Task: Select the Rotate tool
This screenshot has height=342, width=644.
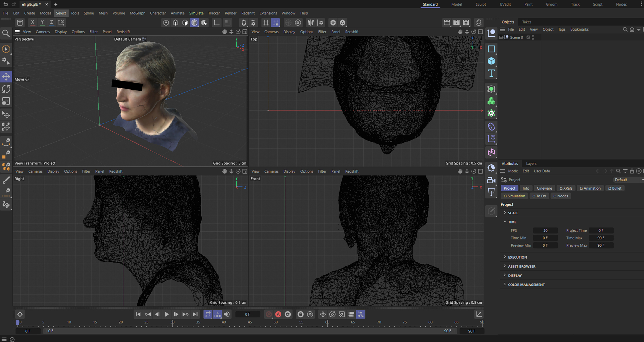Action: coord(6,89)
